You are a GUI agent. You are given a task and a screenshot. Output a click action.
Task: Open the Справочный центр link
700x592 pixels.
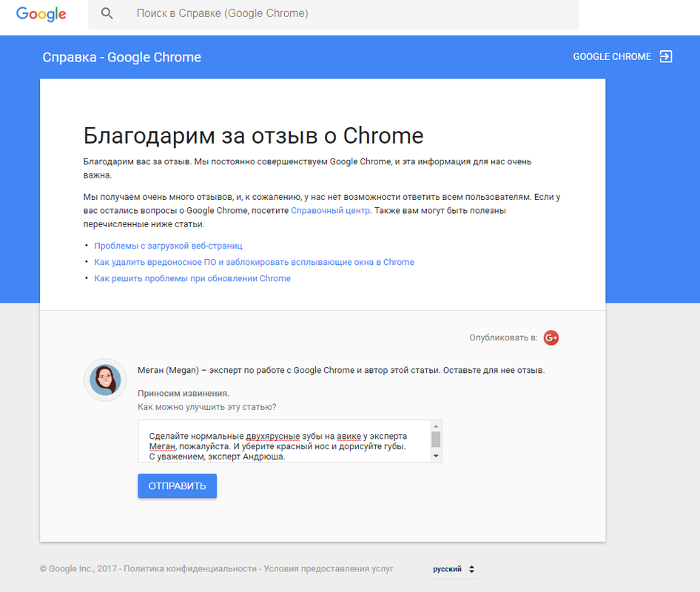pos(330,211)
